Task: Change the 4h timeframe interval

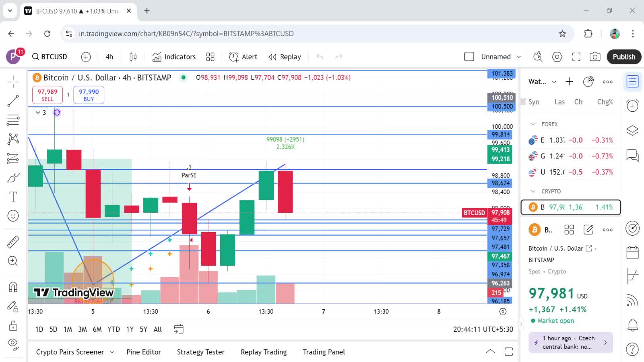Action: pos(109,57)
